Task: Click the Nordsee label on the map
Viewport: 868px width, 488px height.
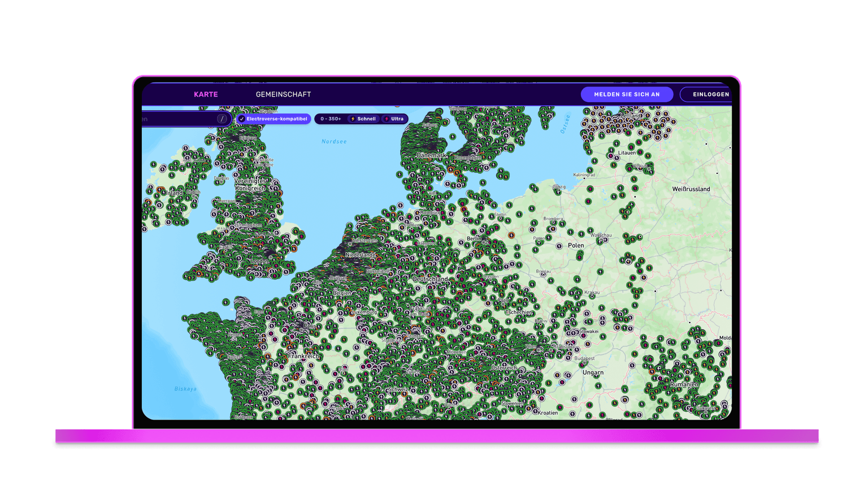Action: pyautogui.click(x=334, y=142)
